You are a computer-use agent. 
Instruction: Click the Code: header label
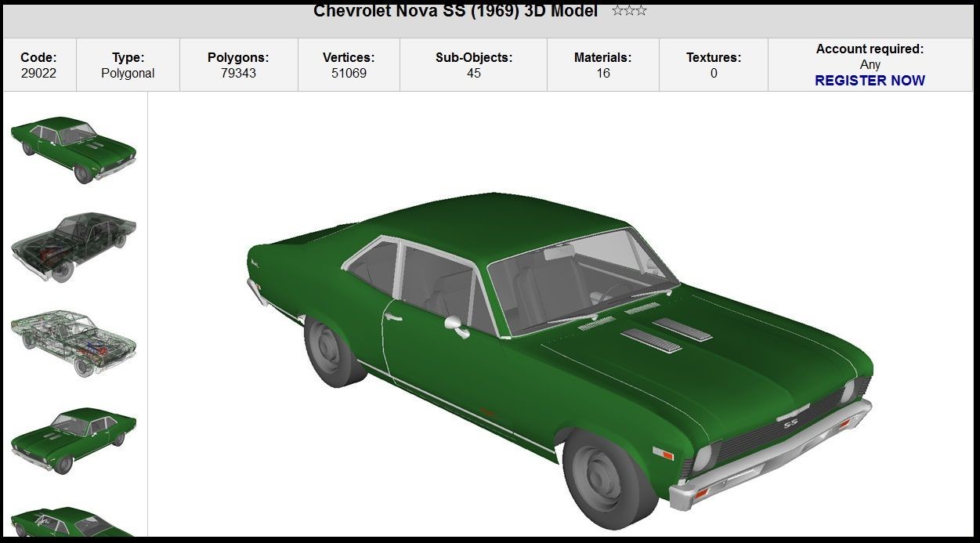tap(38, 57)
